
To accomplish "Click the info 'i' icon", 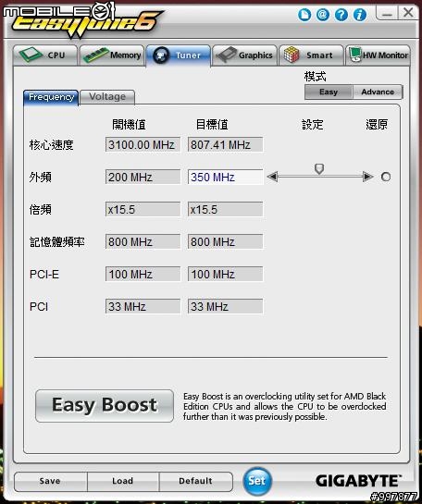I will (360, 14).
